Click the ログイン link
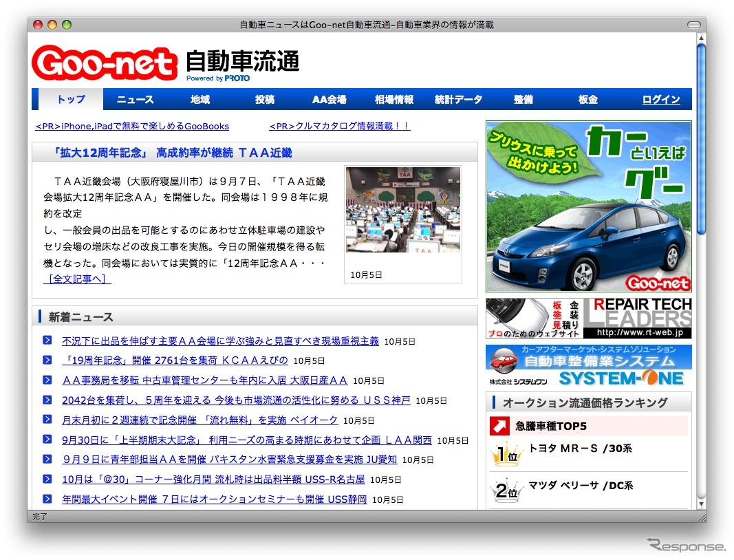This screenshot has height=560, width=734. [660, 100]
